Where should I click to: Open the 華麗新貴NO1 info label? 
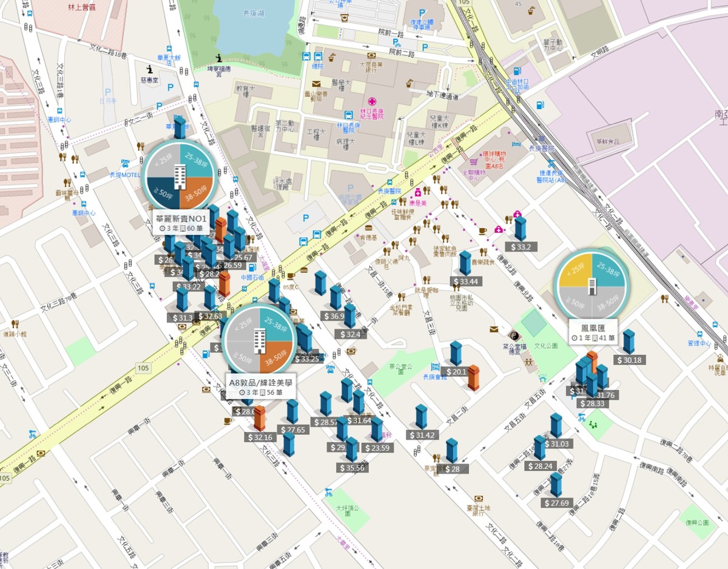[181, 223]
